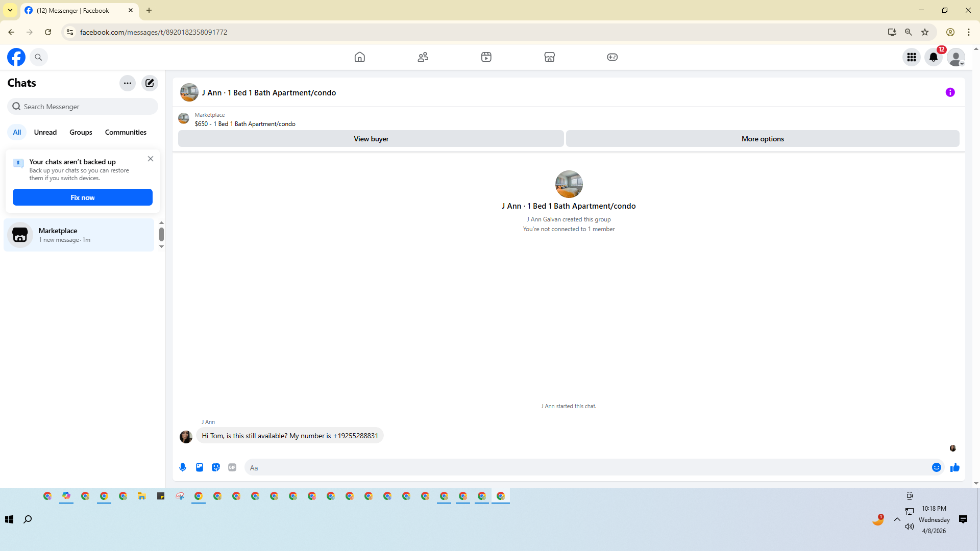
Task: Click the Fix now button
Action: [83, 197]
